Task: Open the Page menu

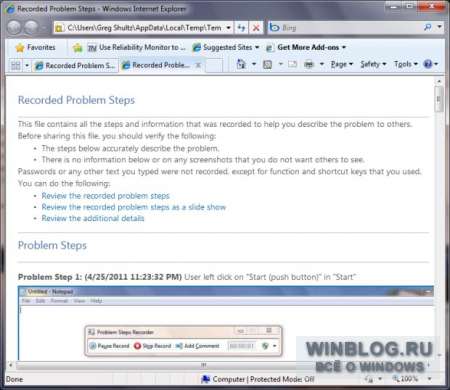Action: pos(342,64)
